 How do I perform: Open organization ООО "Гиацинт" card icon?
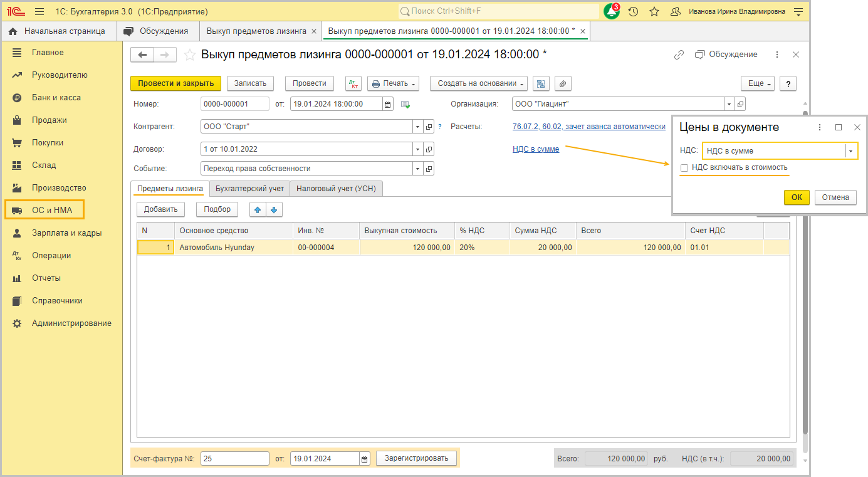pyautogui.click(x=740, y=104)
